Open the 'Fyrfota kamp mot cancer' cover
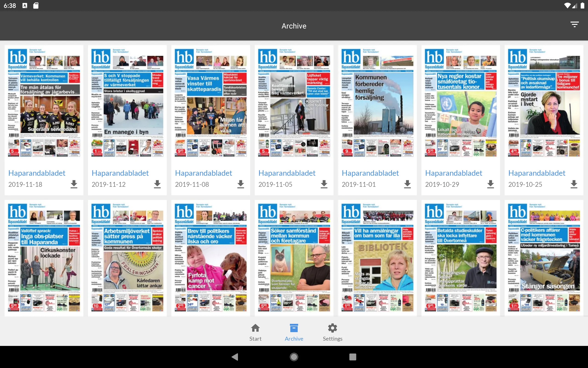 point(211,258)
